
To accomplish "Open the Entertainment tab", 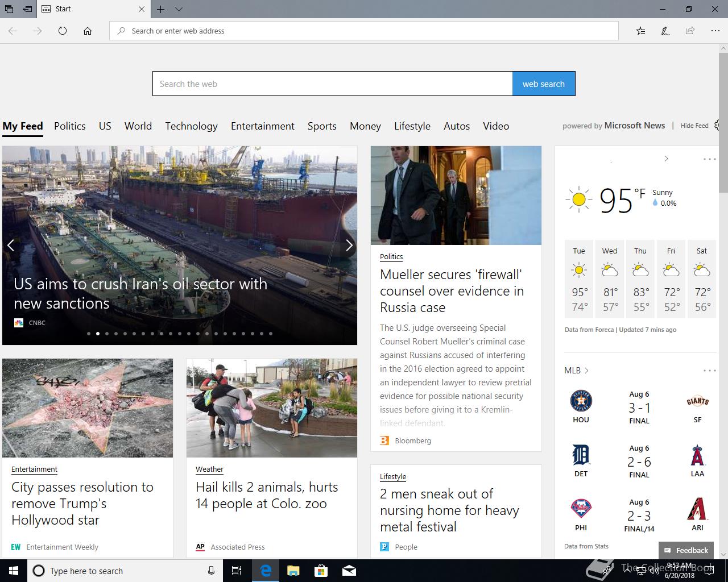I will (x=263, y=126).
